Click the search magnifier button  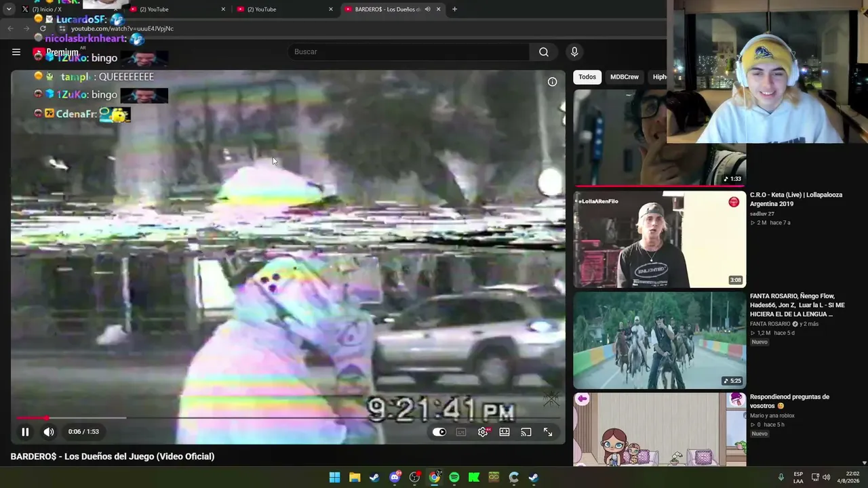point(544,52)
